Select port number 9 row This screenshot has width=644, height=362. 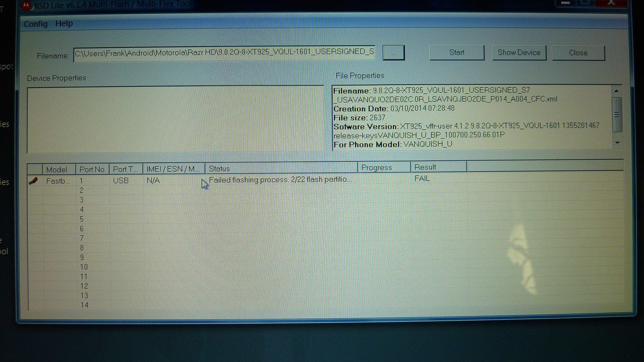(x=82, y=257)
